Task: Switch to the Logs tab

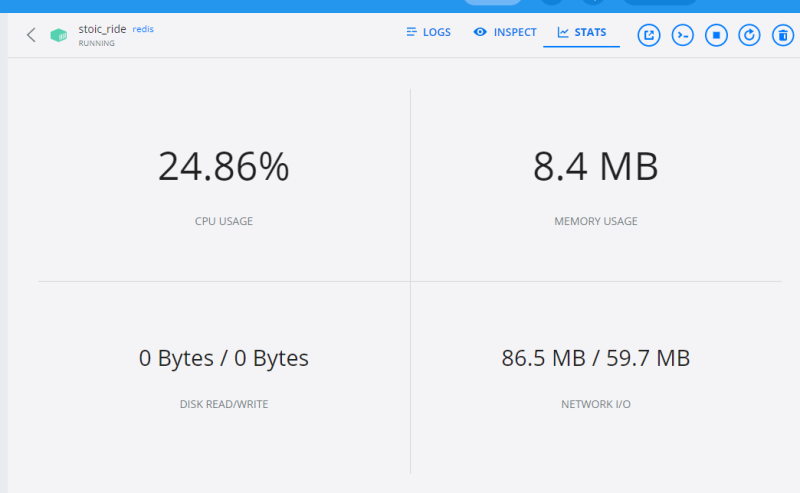Action: click(x=428, y=32)
